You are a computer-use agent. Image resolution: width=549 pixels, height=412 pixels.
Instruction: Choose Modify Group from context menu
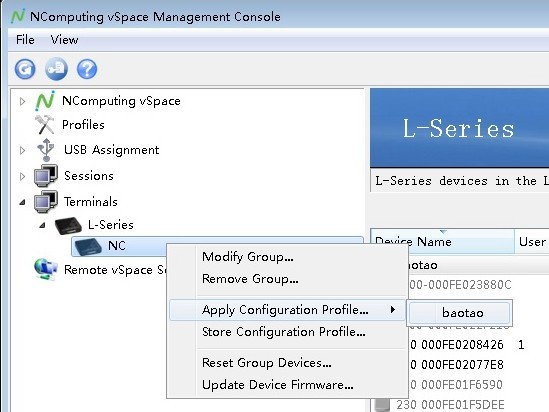[248, 257]
